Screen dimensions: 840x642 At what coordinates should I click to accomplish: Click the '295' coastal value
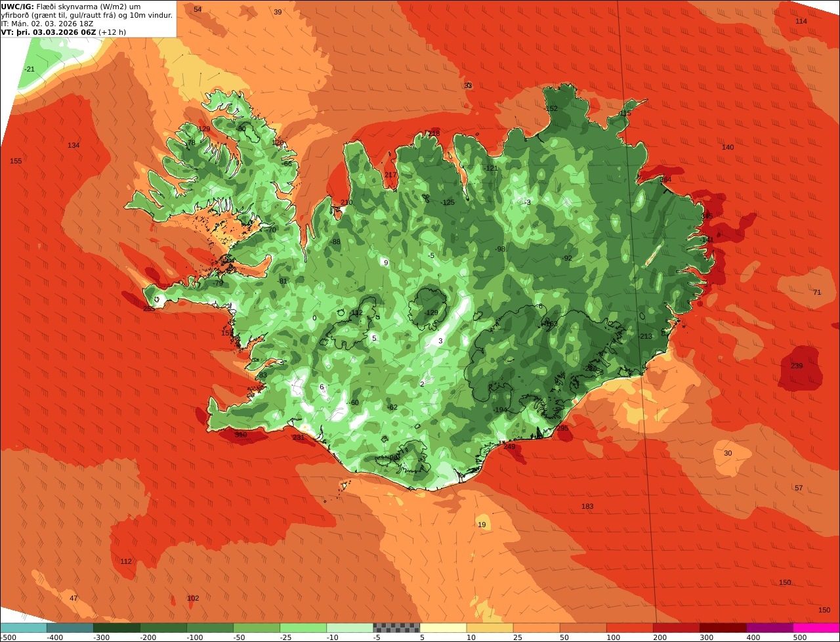pyautogui.click(x=562, y=427)
